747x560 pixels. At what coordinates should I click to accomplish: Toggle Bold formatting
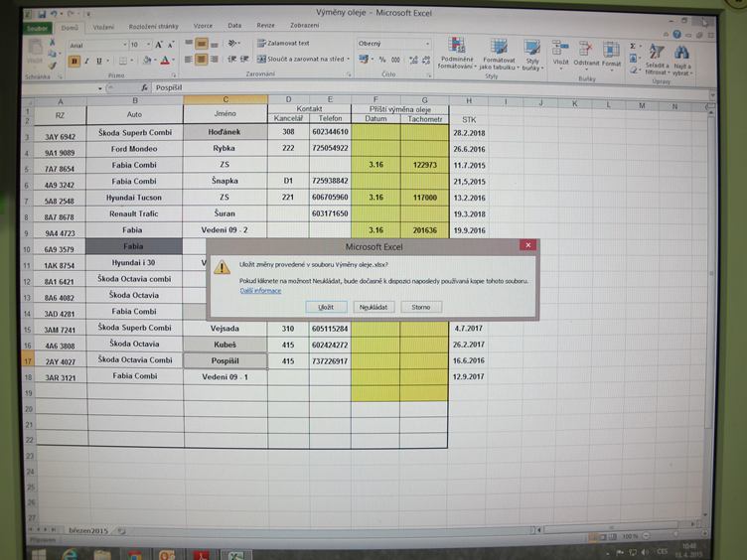[x=74, y=61]
